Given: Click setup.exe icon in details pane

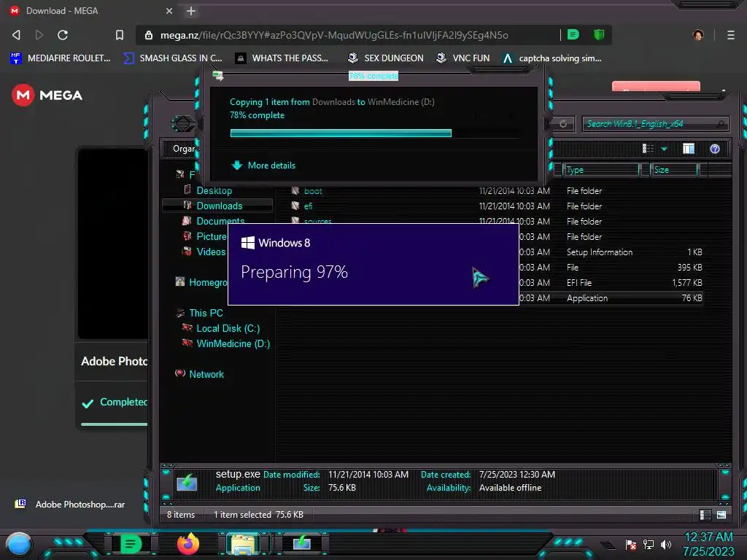Looking at the screenshot, I should point(187,483).
